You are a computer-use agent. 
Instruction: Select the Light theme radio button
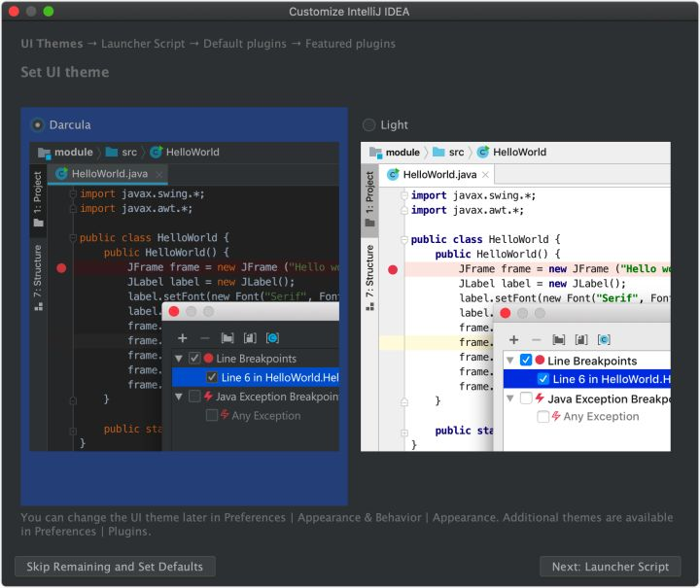[368, 124]
